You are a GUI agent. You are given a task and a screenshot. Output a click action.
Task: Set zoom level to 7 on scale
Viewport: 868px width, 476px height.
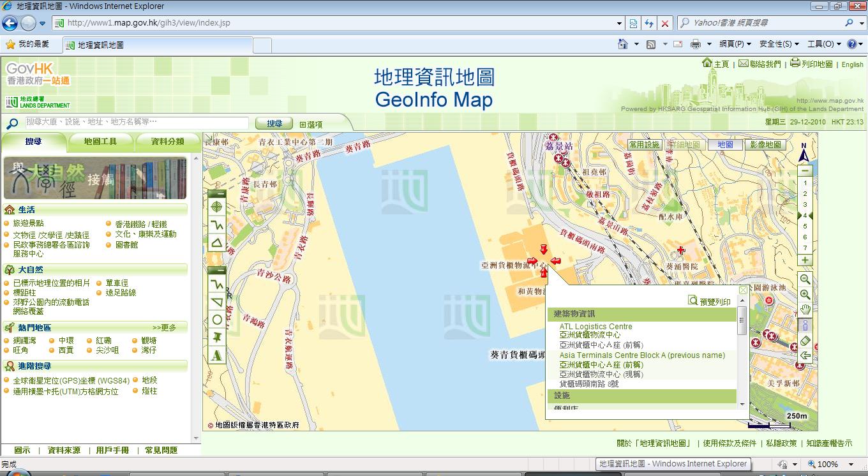pyautogui.click(x=805, y=248)
